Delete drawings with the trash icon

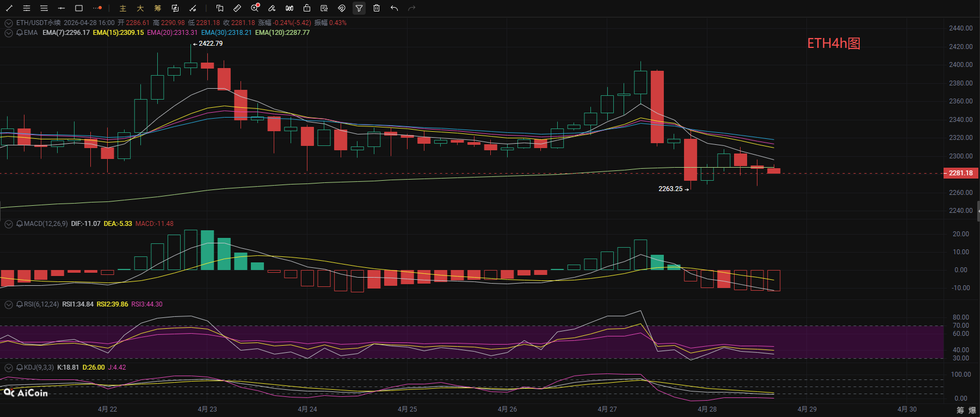tap(377, 8)
